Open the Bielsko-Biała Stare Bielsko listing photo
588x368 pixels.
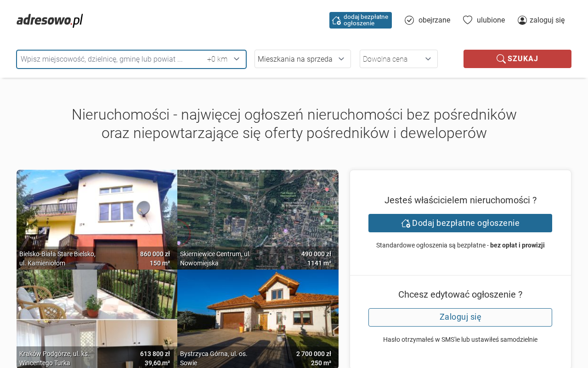point(97,212)
